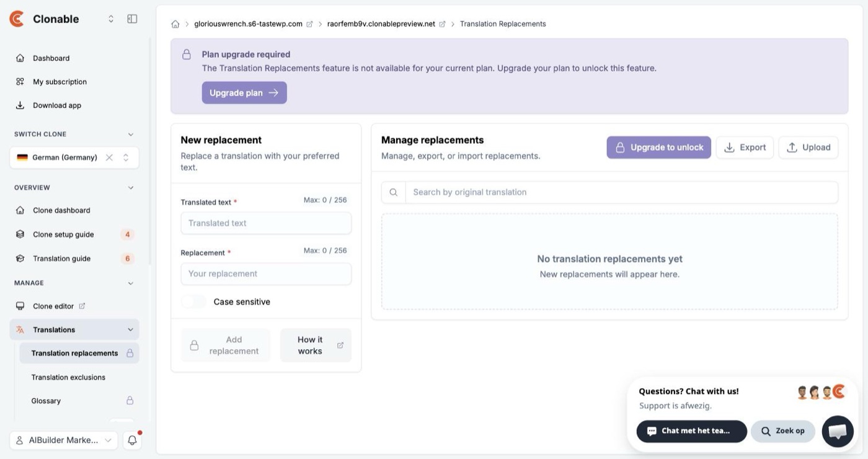This screenshot has height=459, width=868.
Task: Collapse the OVERVIEW sidebar section
Action: (130, 187)
